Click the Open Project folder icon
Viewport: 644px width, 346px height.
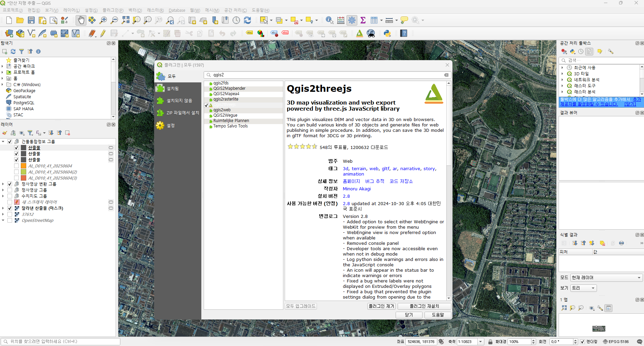[20, 20]
